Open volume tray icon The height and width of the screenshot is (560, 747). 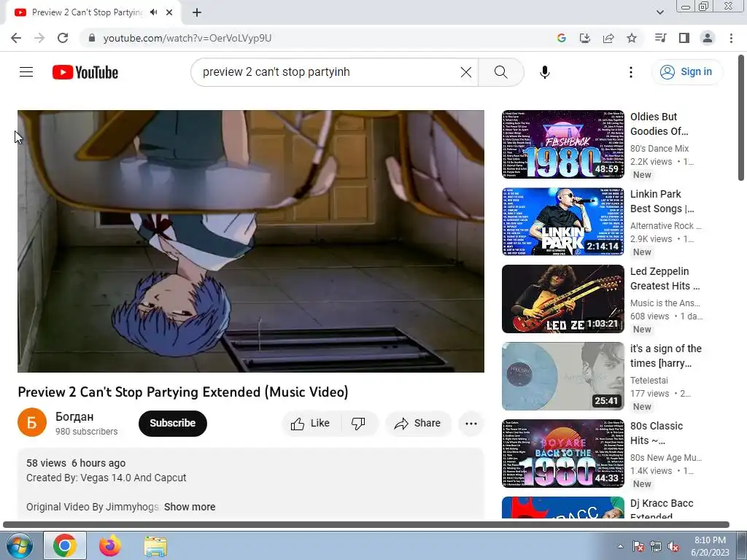click(673, 547)
